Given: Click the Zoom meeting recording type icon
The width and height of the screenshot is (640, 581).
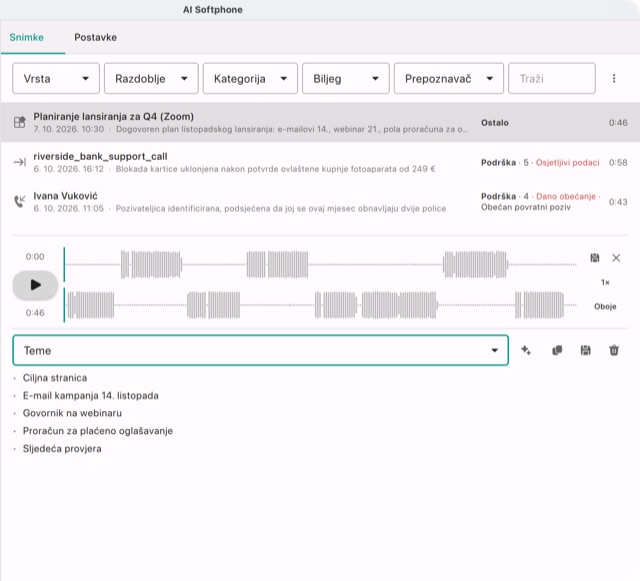Looking at the screenshot, I should [19, 122].
